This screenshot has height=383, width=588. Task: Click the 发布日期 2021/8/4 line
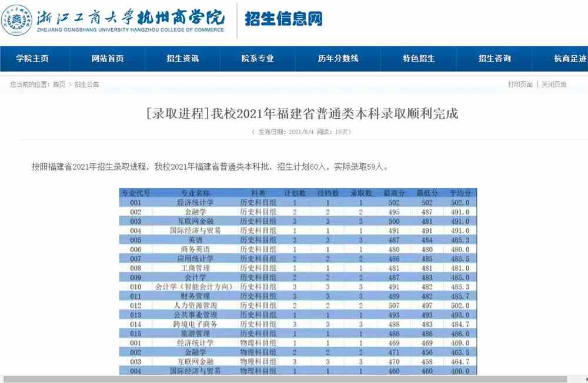coord(302,132)
